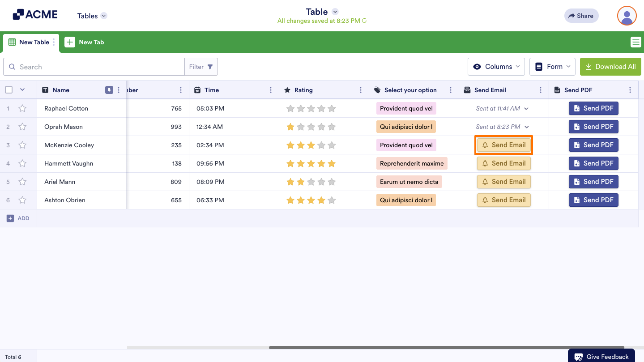
Task: Click the 05:03 PM time cell
Action: click(x=234, y=108)
